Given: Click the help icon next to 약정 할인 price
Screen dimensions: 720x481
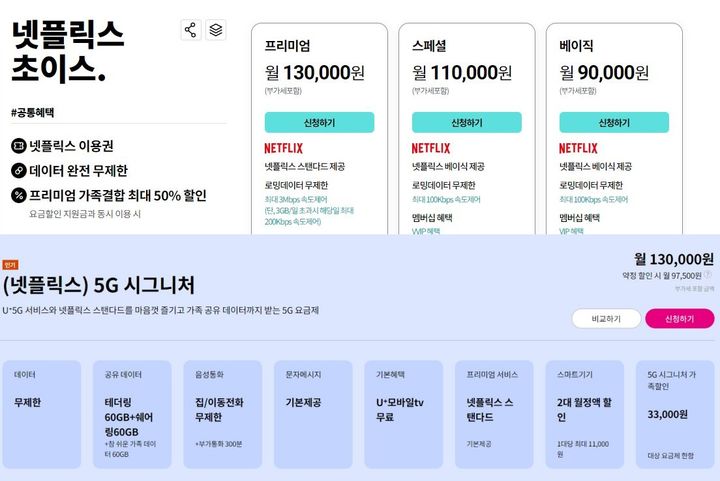Looking at the screenshot, I should coord(708,275).
